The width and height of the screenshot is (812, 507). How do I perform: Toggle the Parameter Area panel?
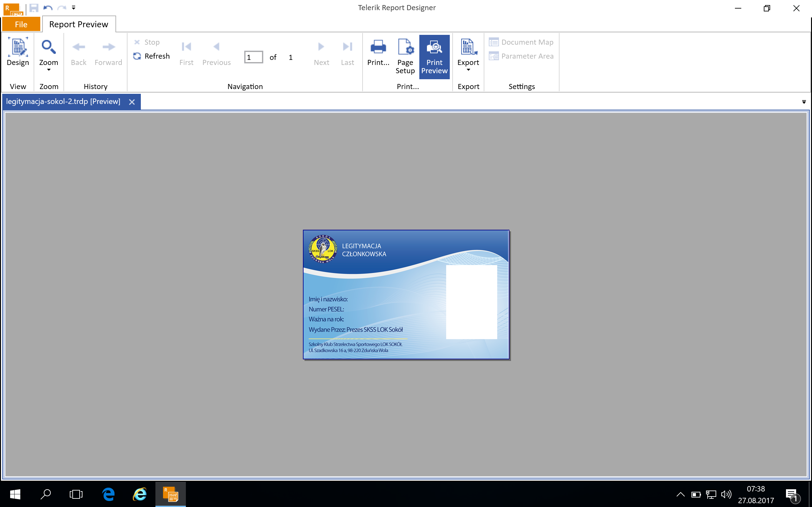(x=521, y=56)
